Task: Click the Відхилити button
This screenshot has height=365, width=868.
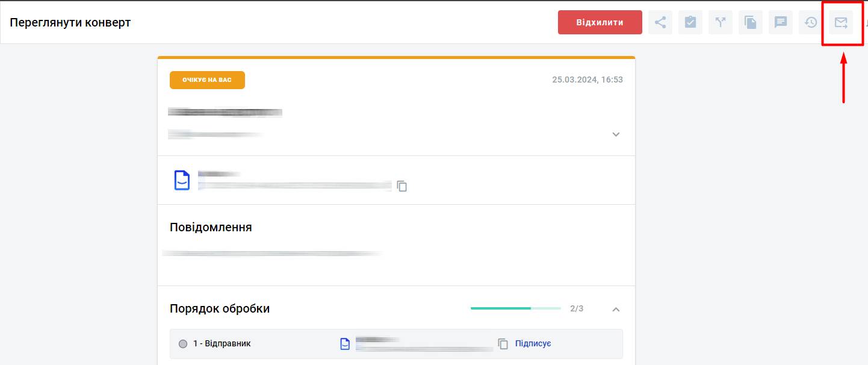Action: [x=600, y=23]
